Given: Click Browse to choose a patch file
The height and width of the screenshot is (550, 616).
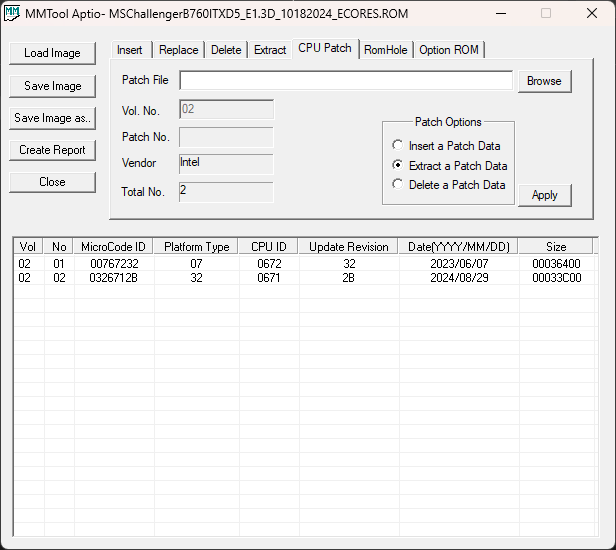Looking at the screenshot, I should point(544,81).
